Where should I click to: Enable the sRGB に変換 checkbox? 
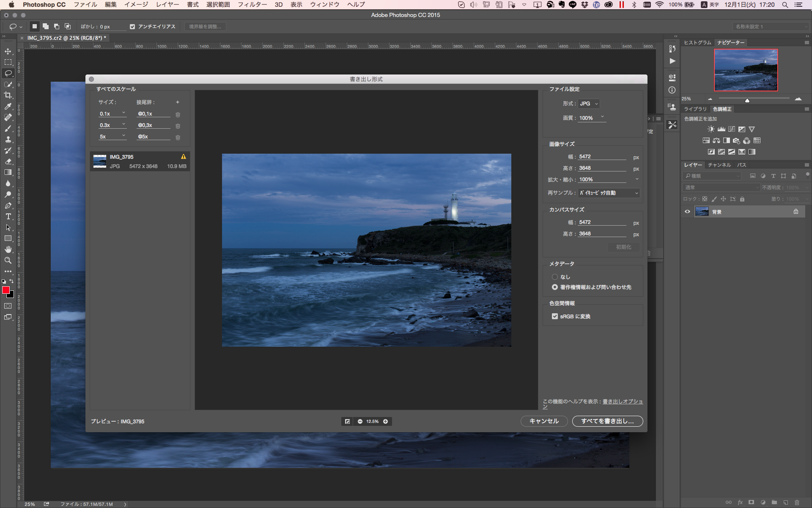(554, 316)
